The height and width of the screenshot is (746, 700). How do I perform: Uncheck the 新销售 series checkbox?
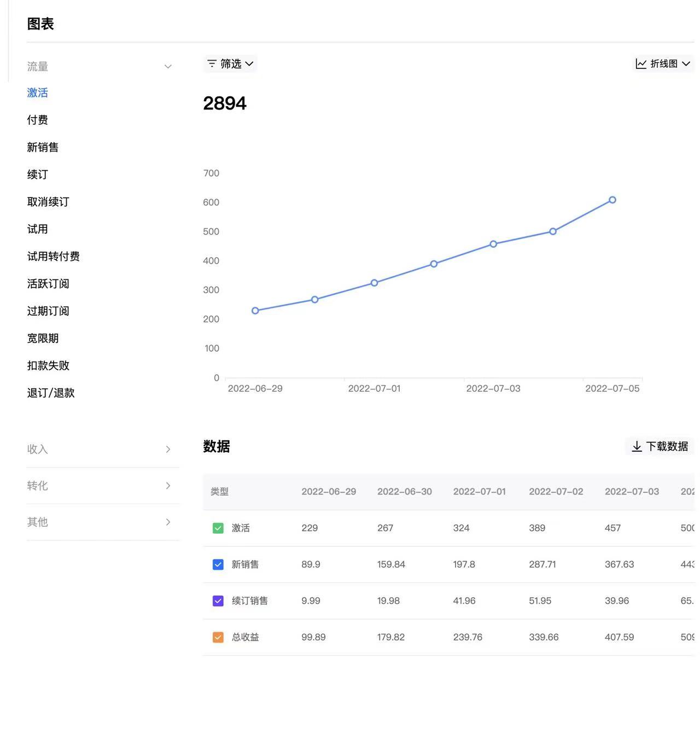pyautogui.click(x=218, y=564)
